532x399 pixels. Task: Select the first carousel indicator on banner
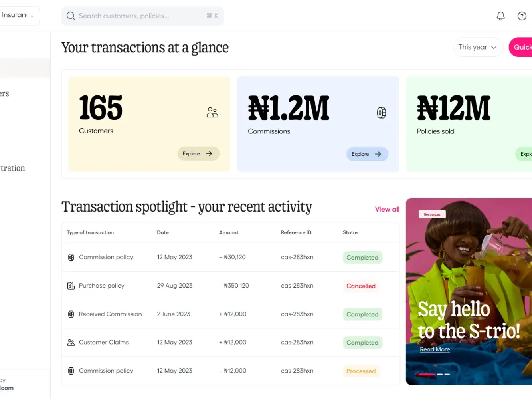[427, 375]
